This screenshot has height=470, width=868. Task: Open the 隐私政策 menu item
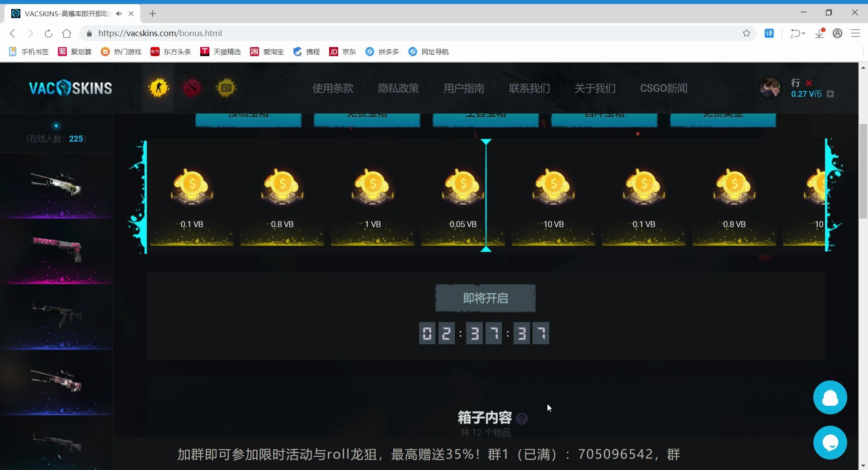(398, 88)
